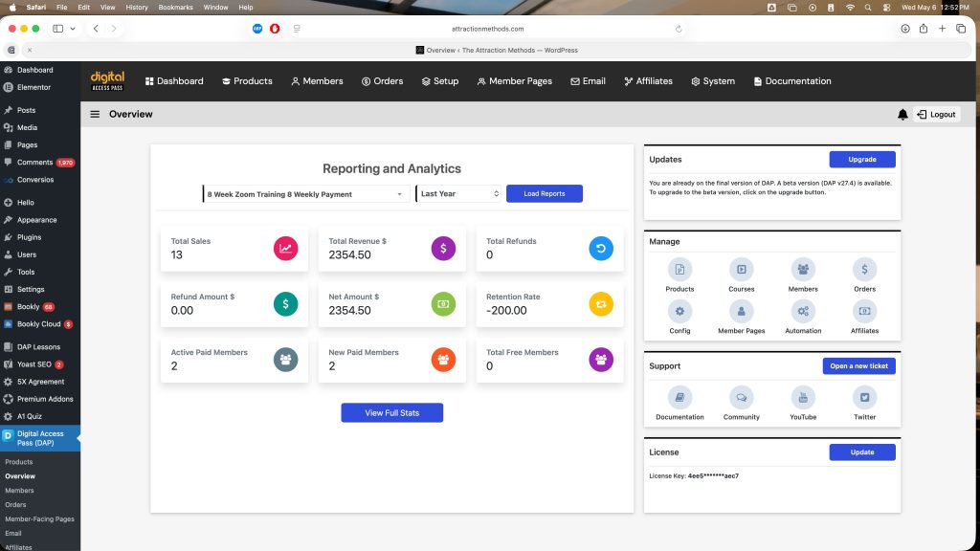The image size is (980, 551).
Task: Open the Member Pages top menu
Action: pos(514,81)
